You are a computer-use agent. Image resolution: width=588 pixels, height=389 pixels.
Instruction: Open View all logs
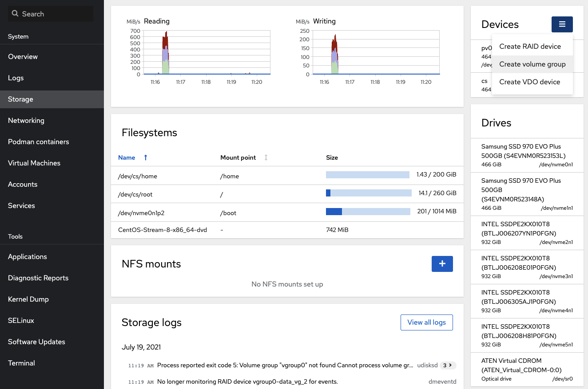[426, 322]
